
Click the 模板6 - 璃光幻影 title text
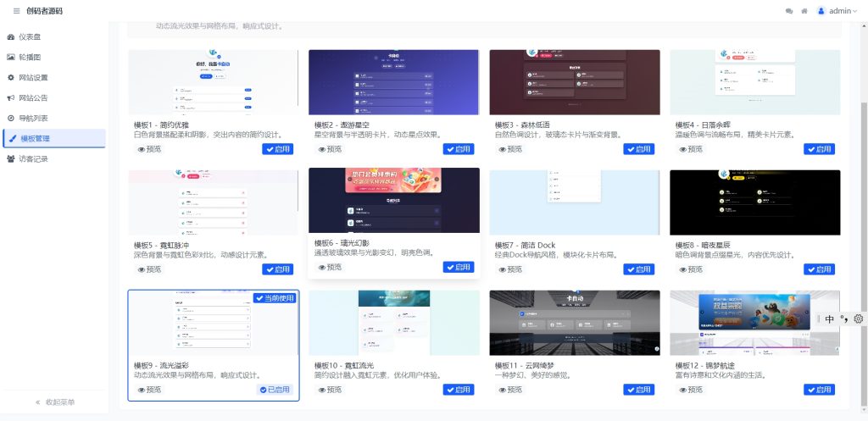click(x=342, y=243)
